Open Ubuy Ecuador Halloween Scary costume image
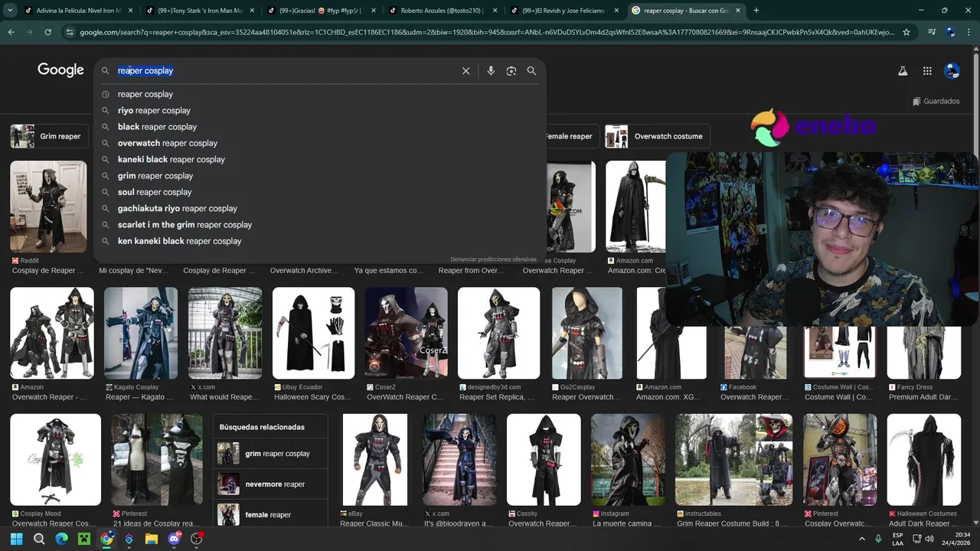This screenshot has width=980, height=551. (x=313, y=333)
